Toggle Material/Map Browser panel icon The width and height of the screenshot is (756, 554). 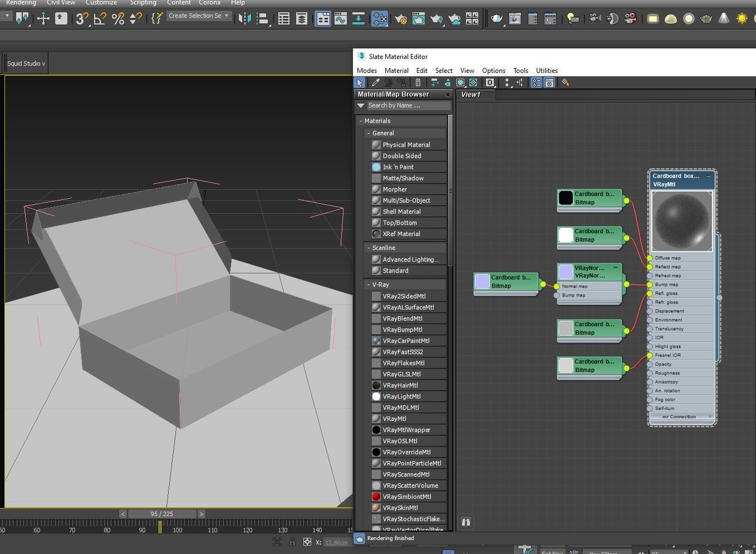pyautogui.click(x=536, y=82)
